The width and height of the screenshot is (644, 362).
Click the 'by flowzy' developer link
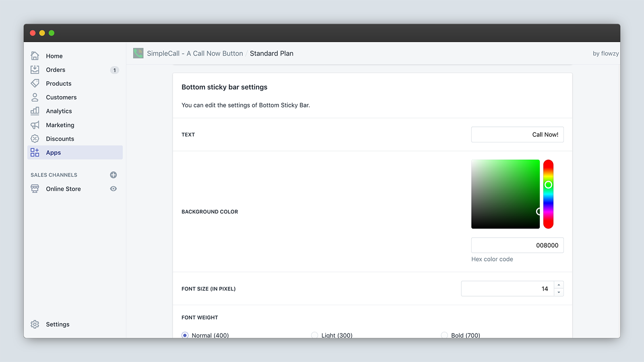tap(605, 53)
